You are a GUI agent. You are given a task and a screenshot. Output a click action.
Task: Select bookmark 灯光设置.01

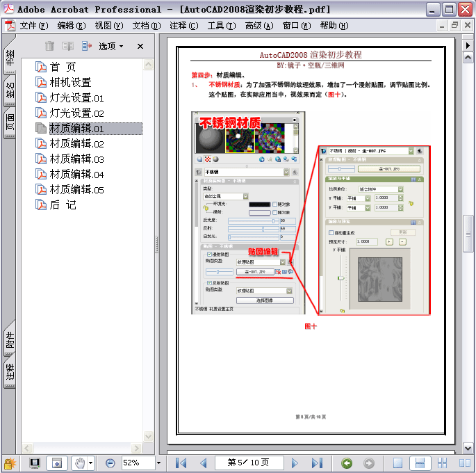(x=77, y=98)
